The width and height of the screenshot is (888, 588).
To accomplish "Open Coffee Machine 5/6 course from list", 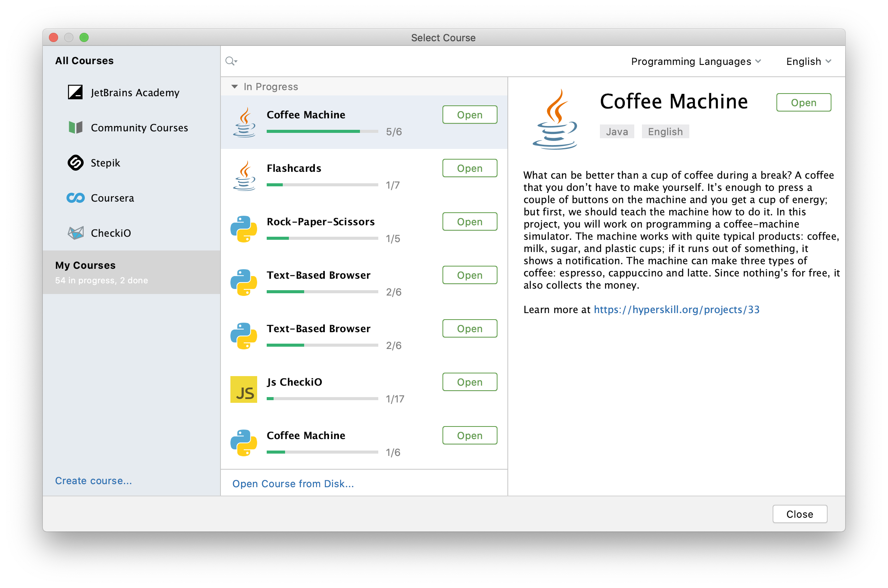I will pos(470,115).
